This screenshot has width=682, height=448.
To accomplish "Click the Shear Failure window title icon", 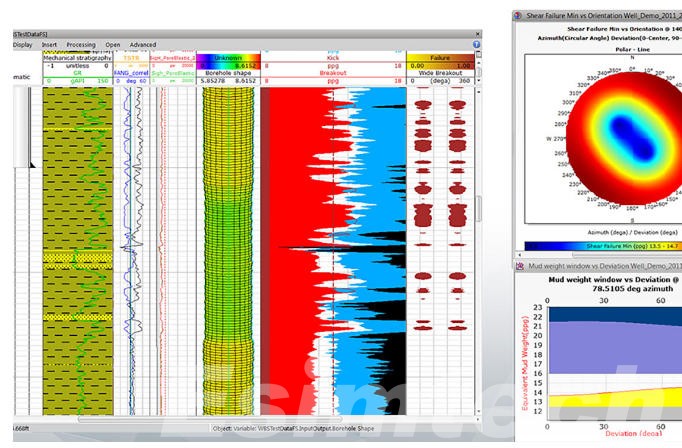I will click(518, 16).
